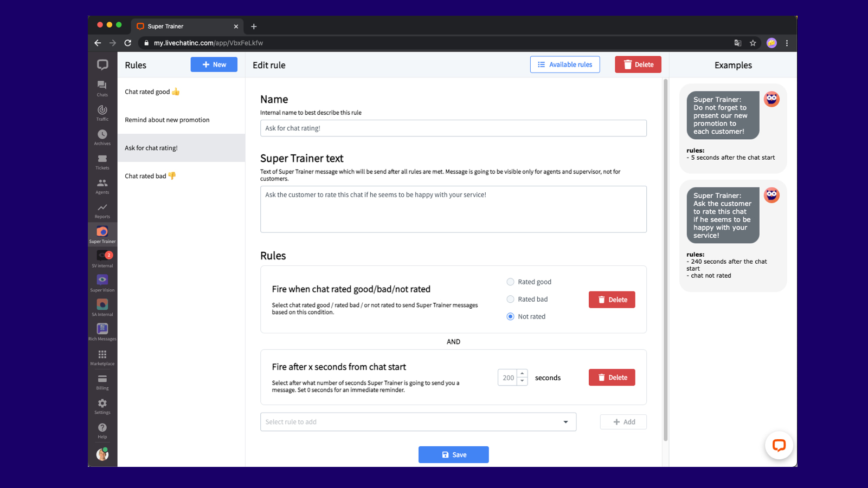Go to the Agents section

tap(102, 186)
